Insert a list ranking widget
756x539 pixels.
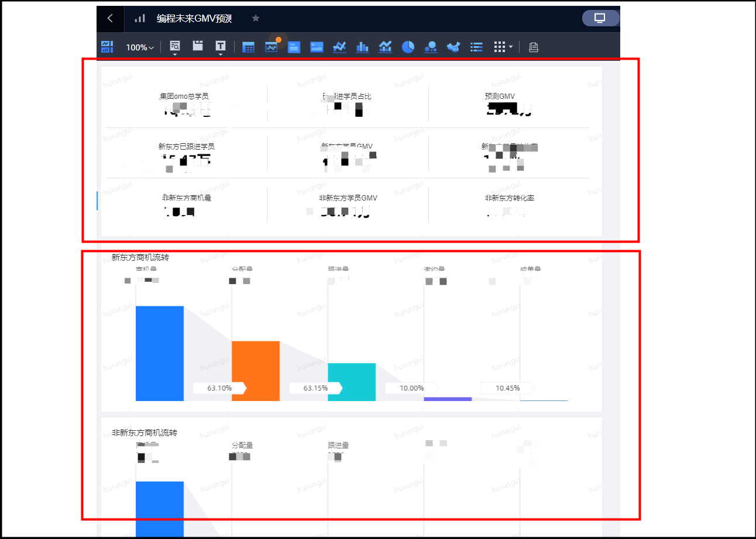point(476,47)
